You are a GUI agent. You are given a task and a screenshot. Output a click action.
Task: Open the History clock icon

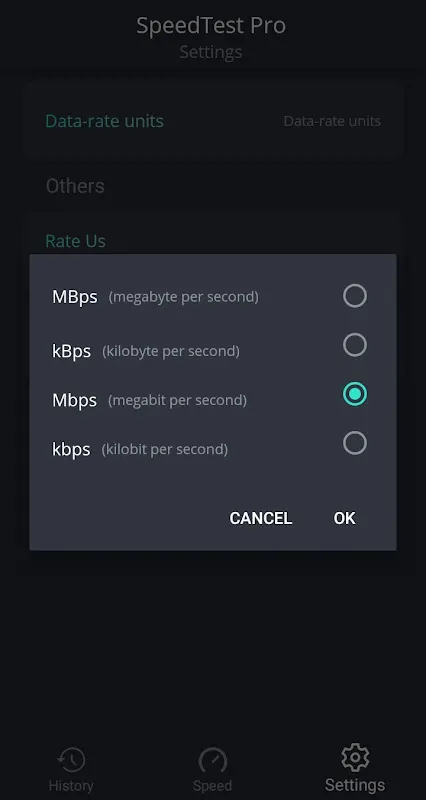pos(71,760)
